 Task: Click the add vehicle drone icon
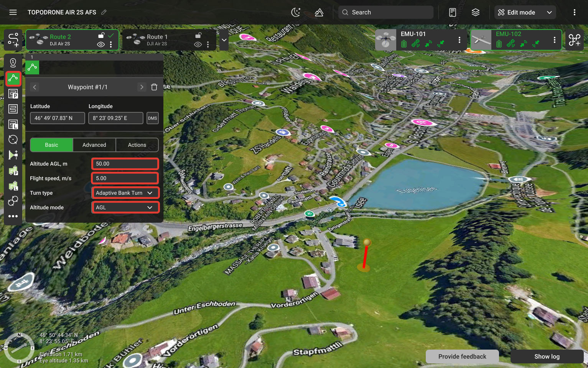(575, 40)
